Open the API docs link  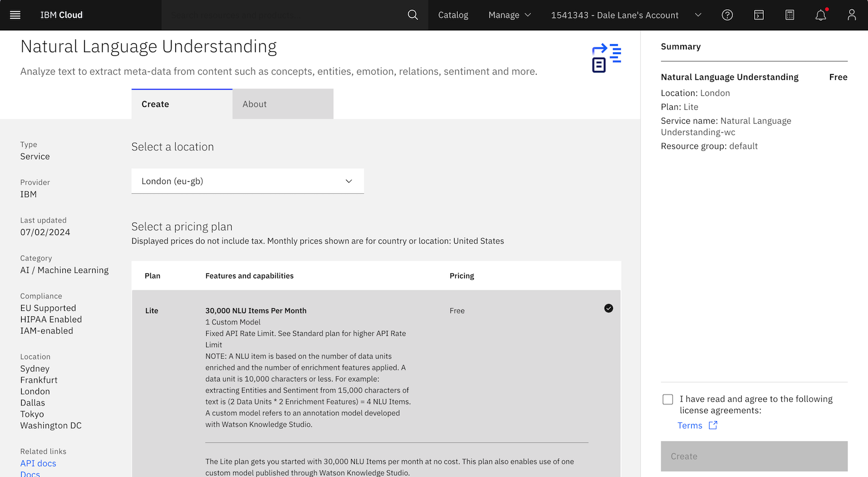pos(38,463)
